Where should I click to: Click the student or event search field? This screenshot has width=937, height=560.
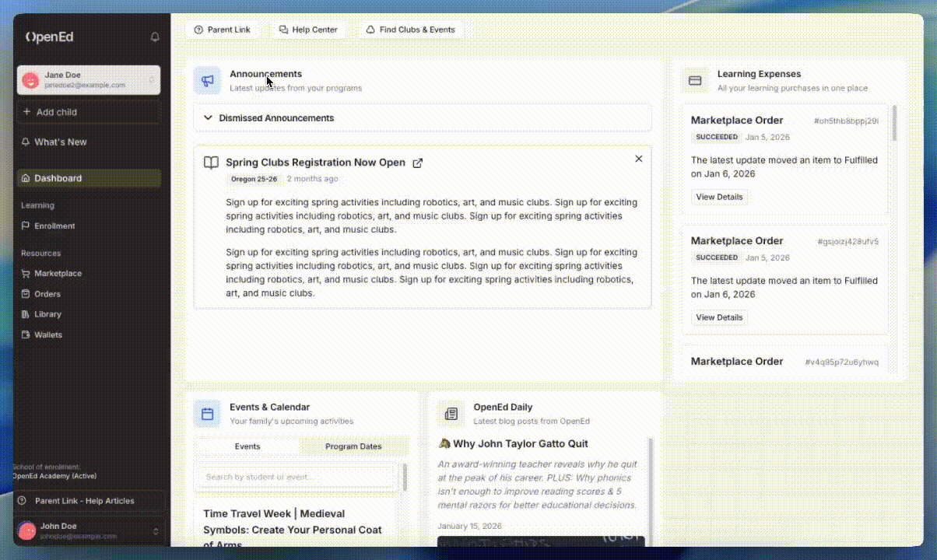(x=294, y=477)
